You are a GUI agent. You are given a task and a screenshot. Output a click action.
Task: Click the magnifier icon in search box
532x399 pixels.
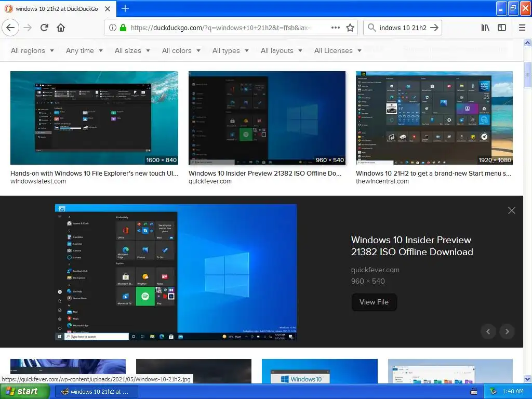[372, 28]
